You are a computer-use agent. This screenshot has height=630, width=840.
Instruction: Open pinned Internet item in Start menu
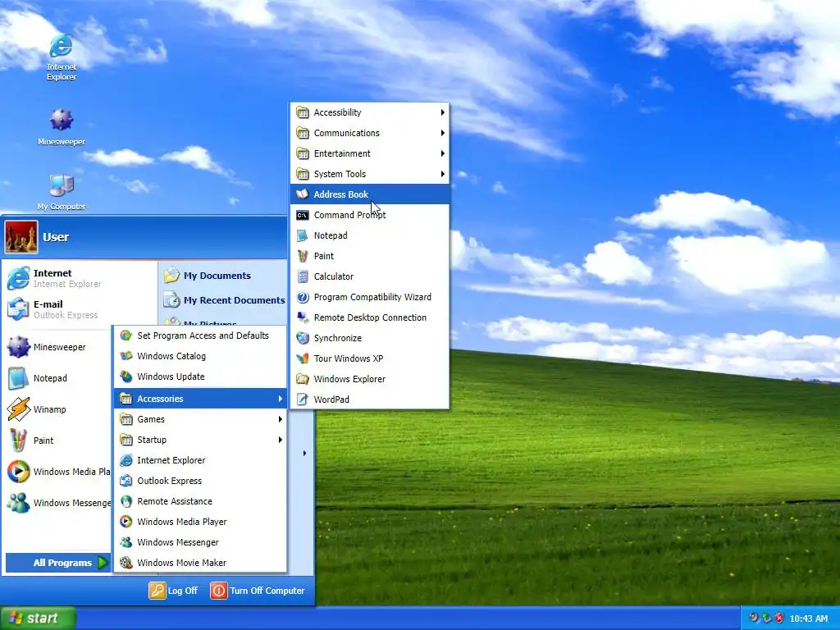click(80, 278)
